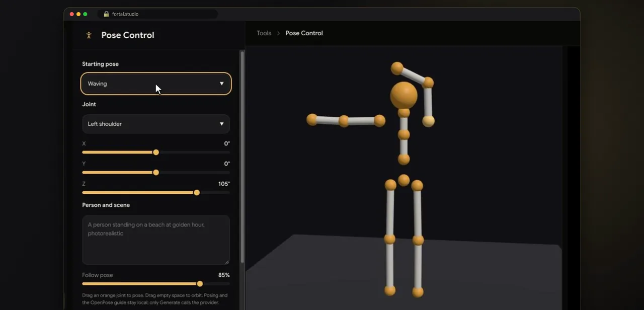Click the Z rotation slider
The width and height of the screenshot is (644, 310).
click(x=156, y=192)
